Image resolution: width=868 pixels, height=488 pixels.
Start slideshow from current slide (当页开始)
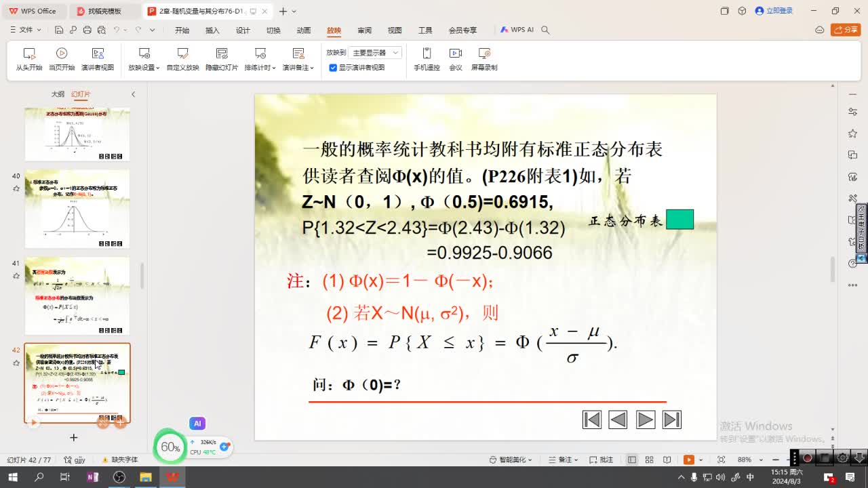(x=62, y=59)
